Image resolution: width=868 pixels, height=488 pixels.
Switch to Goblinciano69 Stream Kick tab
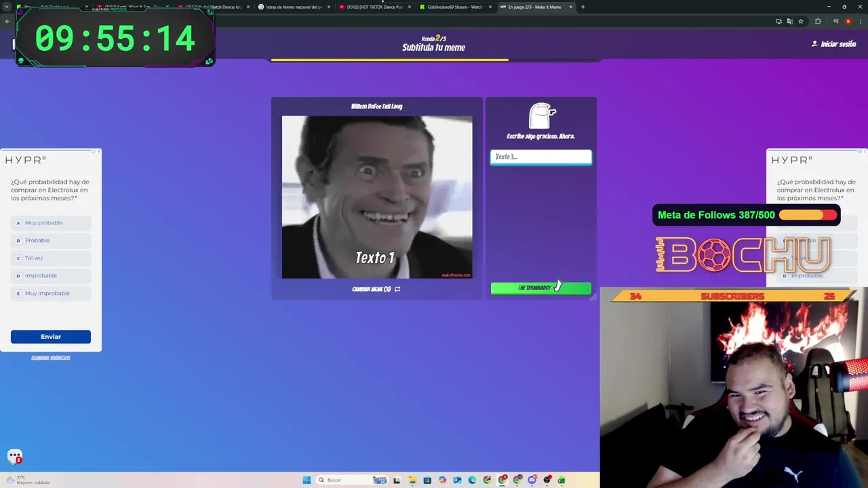pos(454,7)
